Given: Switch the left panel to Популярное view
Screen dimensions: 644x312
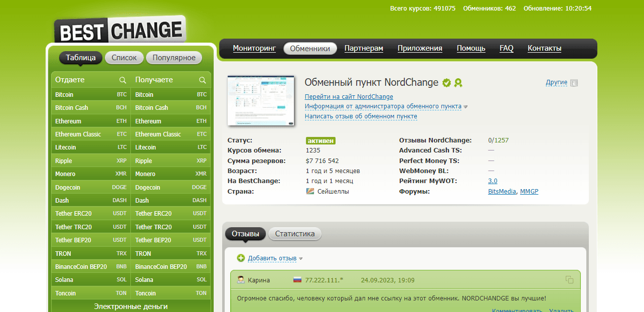Looking at the screenshot, I should tap(174, 58).
